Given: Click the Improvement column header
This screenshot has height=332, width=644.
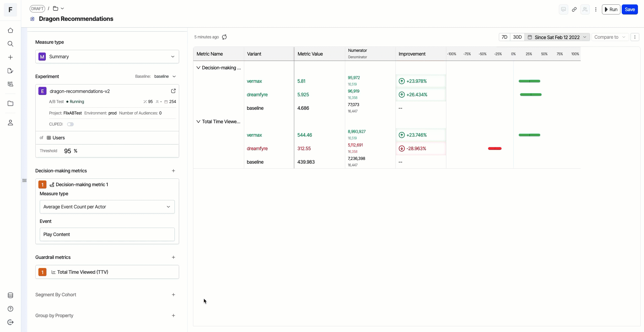Looking at the screenshot, I should coord(421,54).
